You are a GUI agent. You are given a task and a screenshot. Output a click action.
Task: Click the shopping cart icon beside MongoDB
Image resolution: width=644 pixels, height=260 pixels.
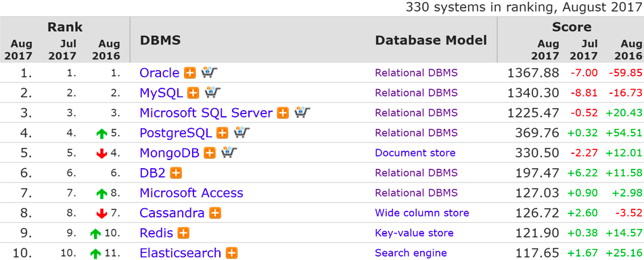click(229, 153)
